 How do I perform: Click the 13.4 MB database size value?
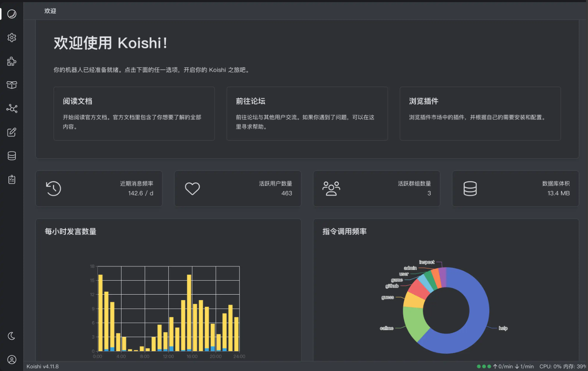558,193
